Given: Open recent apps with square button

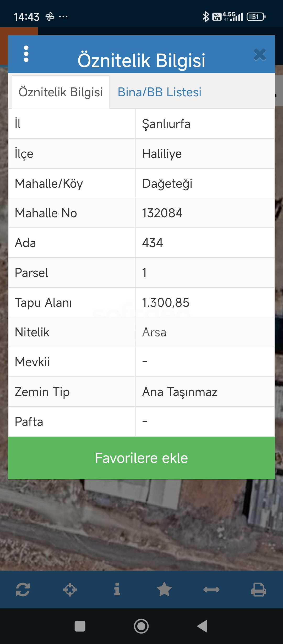Looking at the screenshot, I should [80, 626].
